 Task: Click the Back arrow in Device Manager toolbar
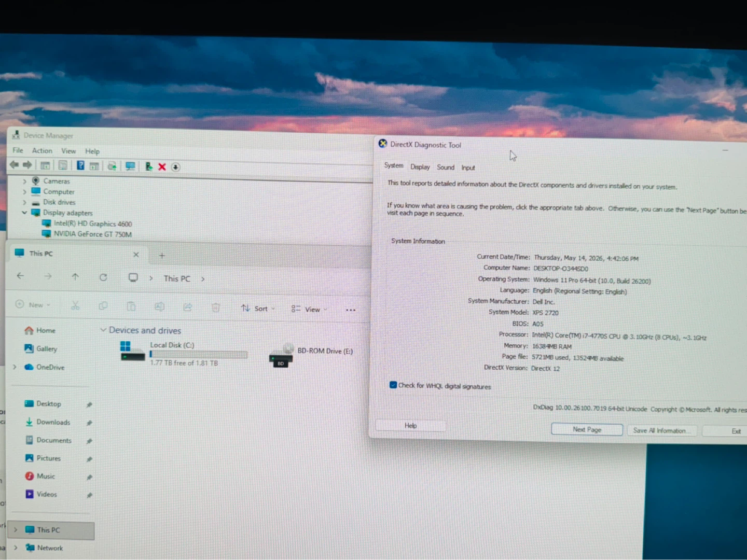point(14,165)
